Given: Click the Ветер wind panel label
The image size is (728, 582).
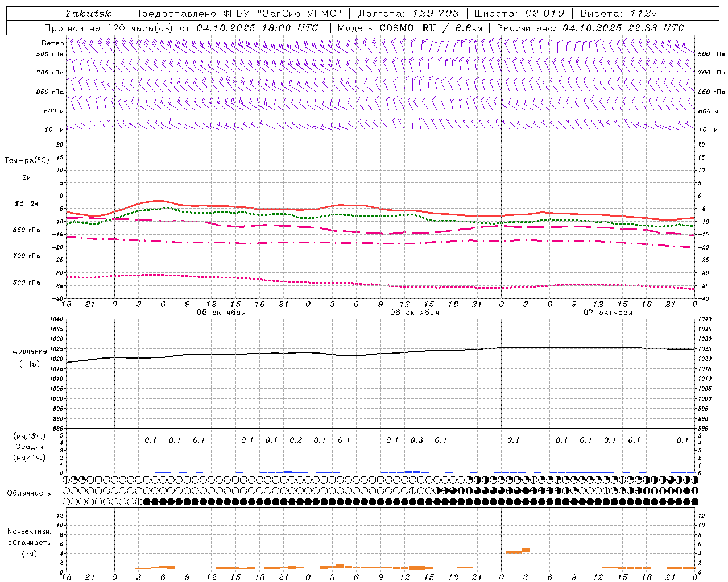Looking at the screenshot, I should 52,43.
